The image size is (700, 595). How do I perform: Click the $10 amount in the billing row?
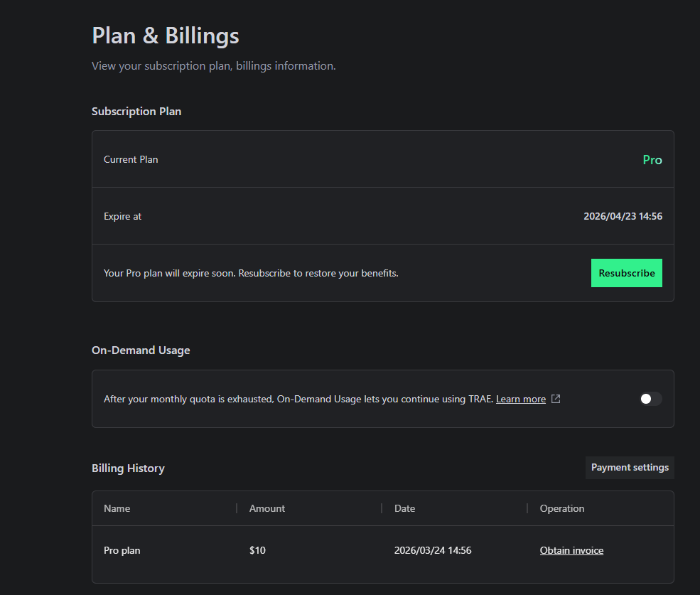257,550
